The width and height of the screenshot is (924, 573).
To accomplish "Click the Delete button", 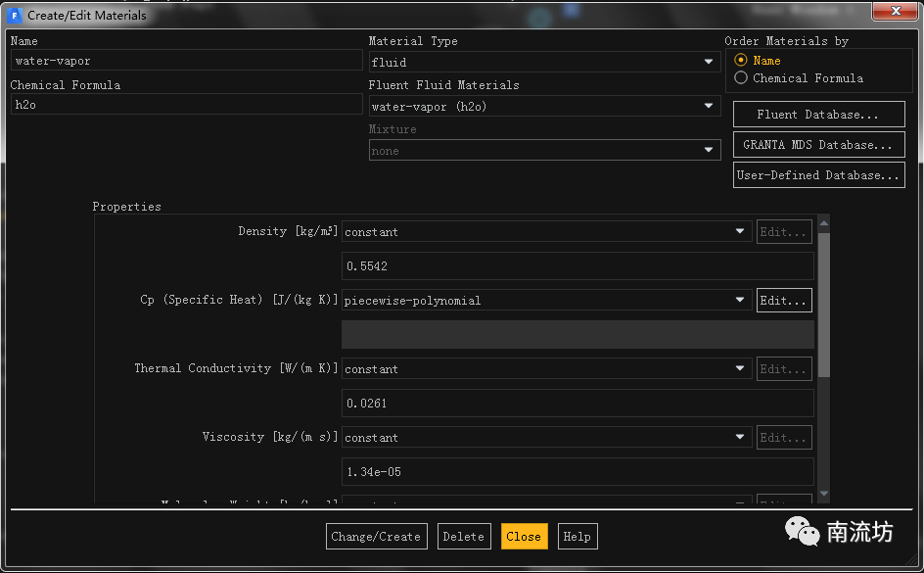I will [464, 537].
